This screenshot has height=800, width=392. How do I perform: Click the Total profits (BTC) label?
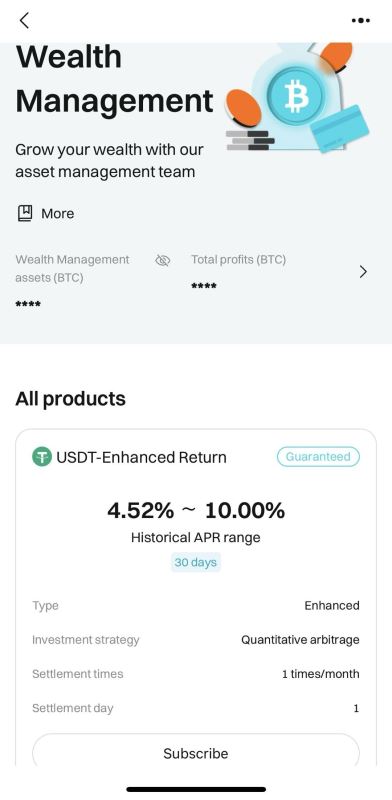pos(238,260)
